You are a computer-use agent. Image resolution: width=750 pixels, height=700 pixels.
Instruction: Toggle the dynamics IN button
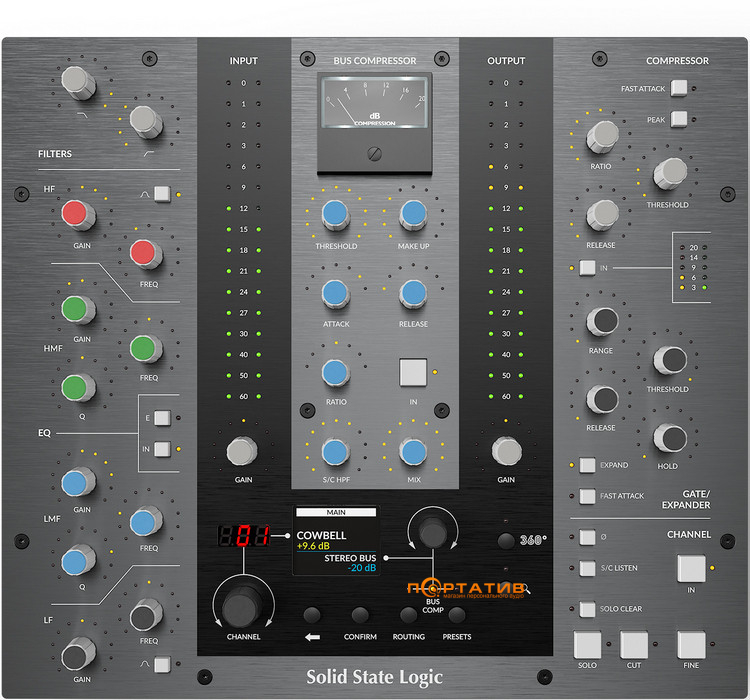587,267
